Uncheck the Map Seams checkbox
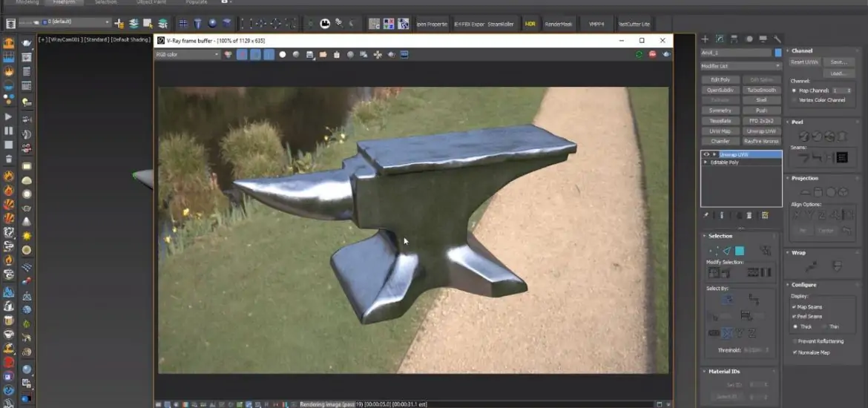Image resolution: width=868 pixels, height=408 pixels. click(794, 306)
